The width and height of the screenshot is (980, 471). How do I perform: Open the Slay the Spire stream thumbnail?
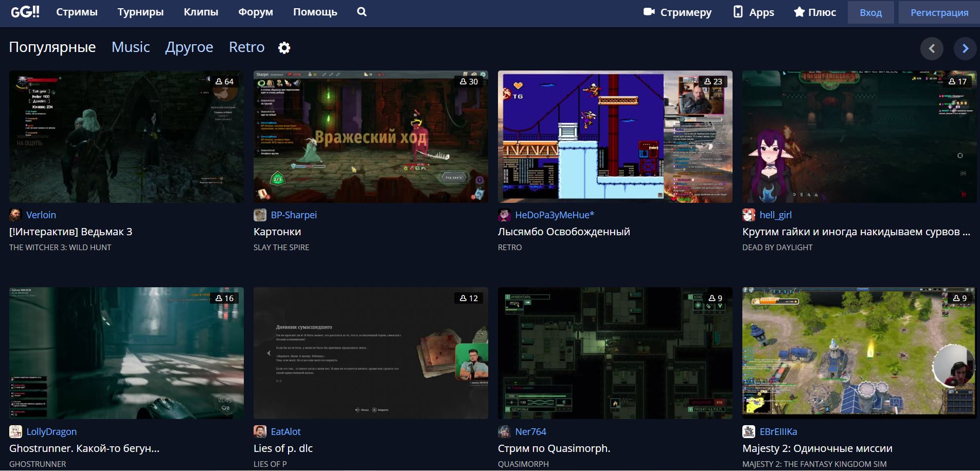[371, 136]
